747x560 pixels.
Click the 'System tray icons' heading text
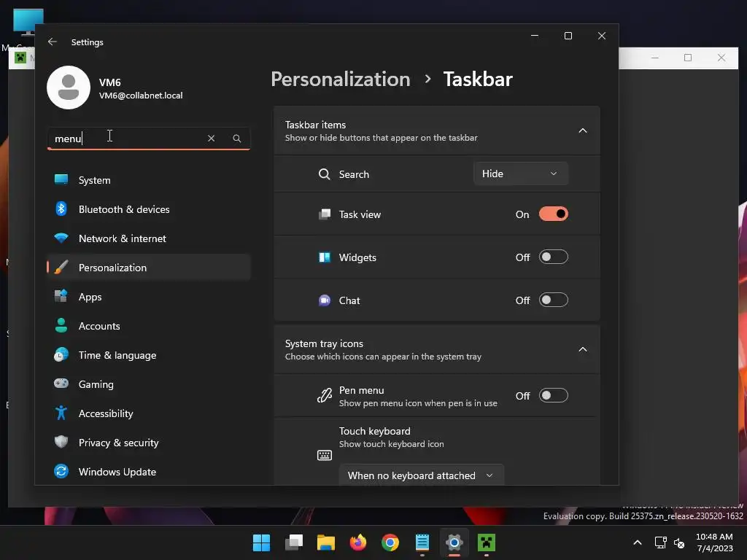click(324, 343)
